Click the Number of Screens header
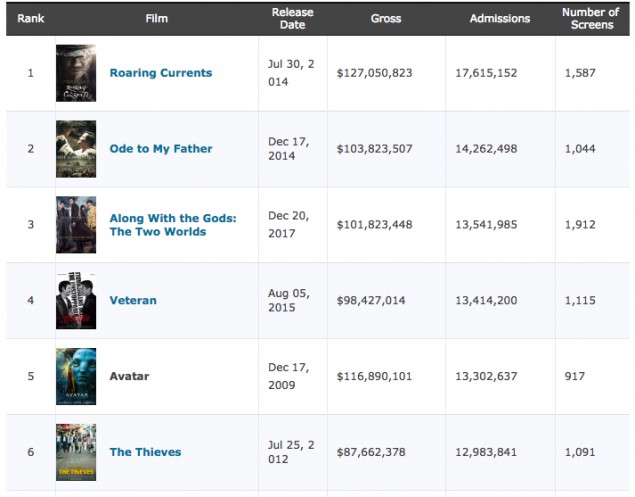The height and width of the screenshot is (497, 635). [590, 19]
